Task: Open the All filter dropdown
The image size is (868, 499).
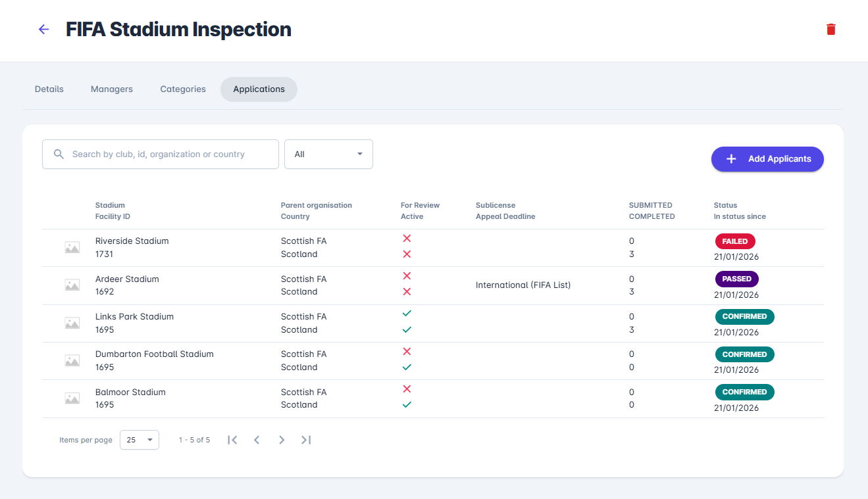Action: tap(328, 154)
